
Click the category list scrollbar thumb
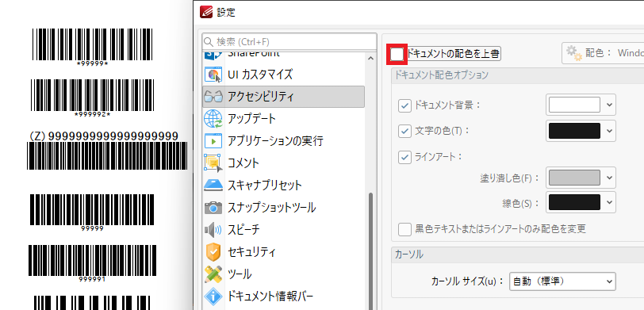371,251
